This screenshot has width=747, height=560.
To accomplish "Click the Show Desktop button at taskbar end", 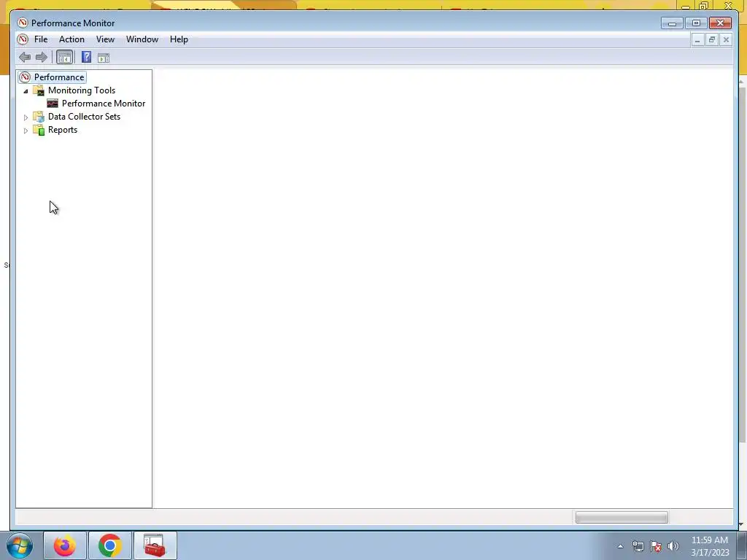I will click(x=742, y=545).
